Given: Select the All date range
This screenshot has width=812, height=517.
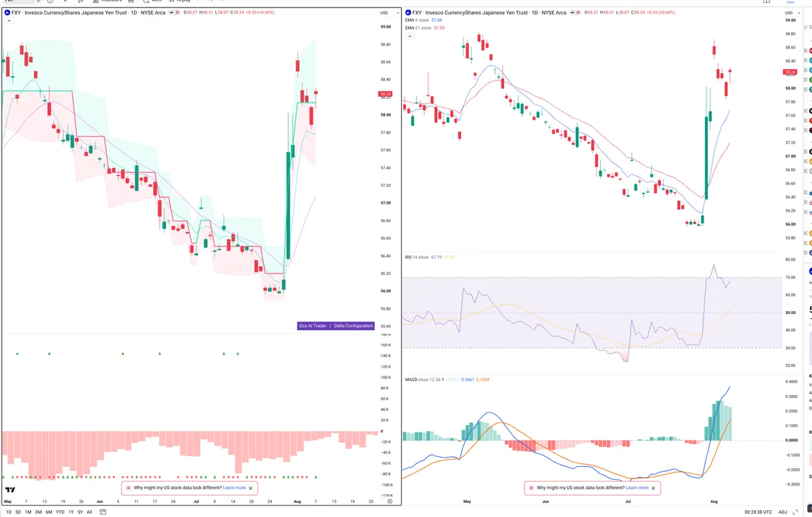Looking at the screenshot, I should pos(89,512).
